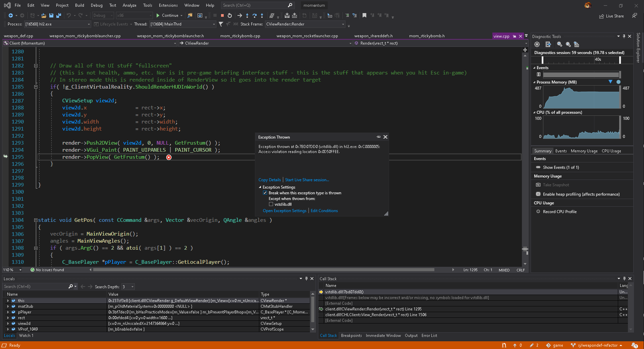Image resolution: width=644 pixels, height=349 pixels.
Task: Click the thread filter funnel icon
Action: [x=221, y=24]
